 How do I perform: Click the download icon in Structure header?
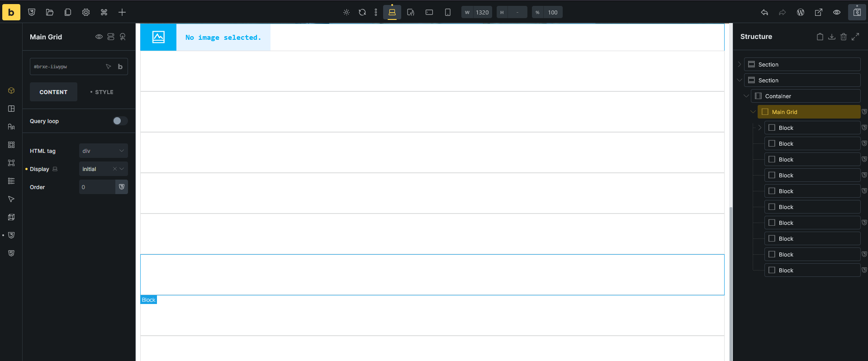[x=832, y=37]
